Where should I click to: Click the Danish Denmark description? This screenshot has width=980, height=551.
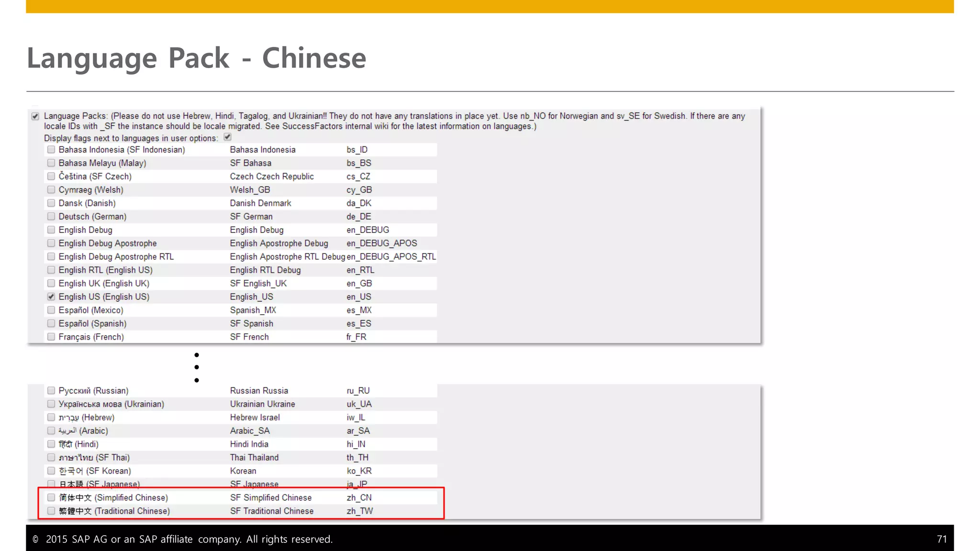click(261, 204)
